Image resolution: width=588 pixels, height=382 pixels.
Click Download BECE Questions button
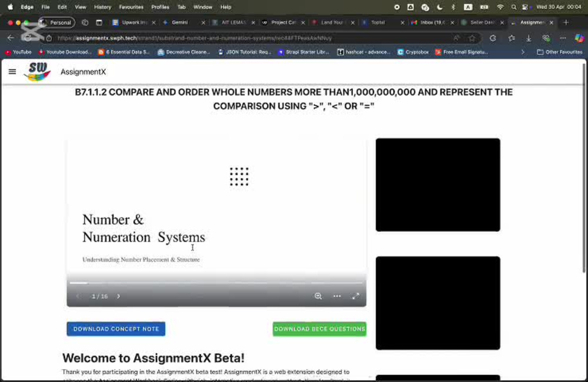(319, 328)
